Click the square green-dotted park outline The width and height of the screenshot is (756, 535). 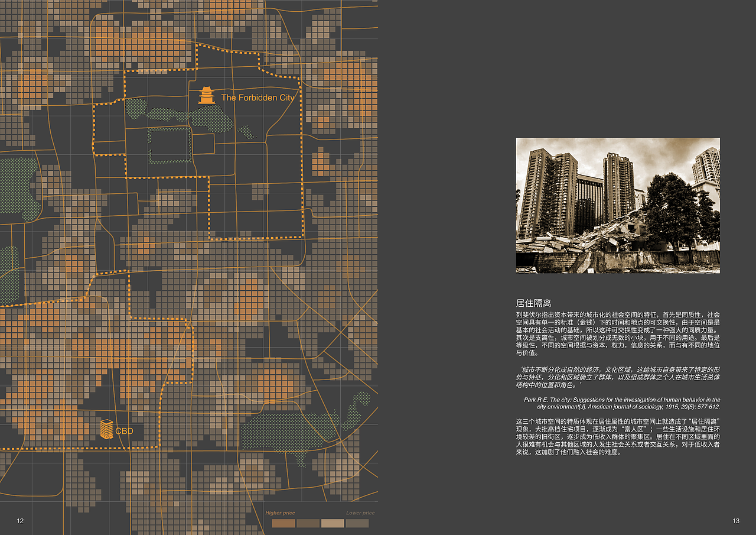point(170,145)
